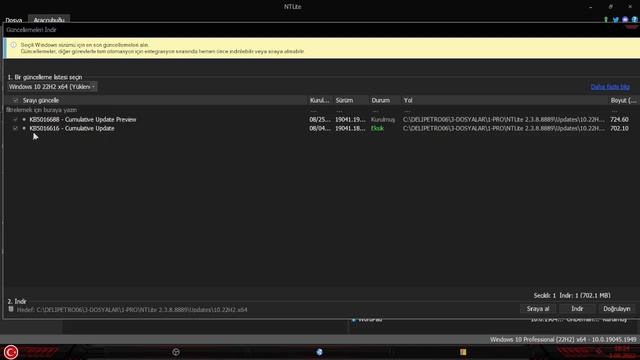Viewport: 640px width, 360px height.
Task: Select the KB5016688 - Cumulative Update Preview row
Action: pyautogui.click(x=83, y=120)
